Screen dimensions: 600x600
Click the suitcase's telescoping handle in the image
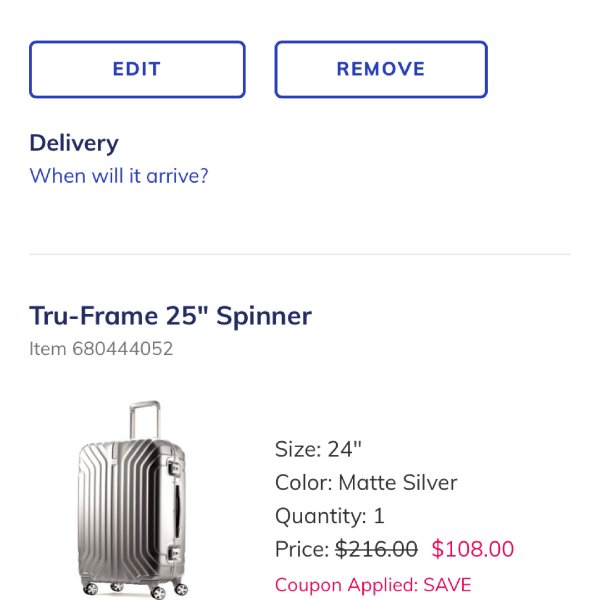coord(144,418)
